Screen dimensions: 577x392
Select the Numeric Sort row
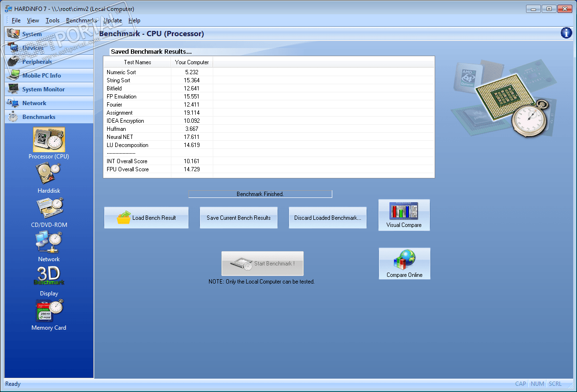tap(269, 72)
